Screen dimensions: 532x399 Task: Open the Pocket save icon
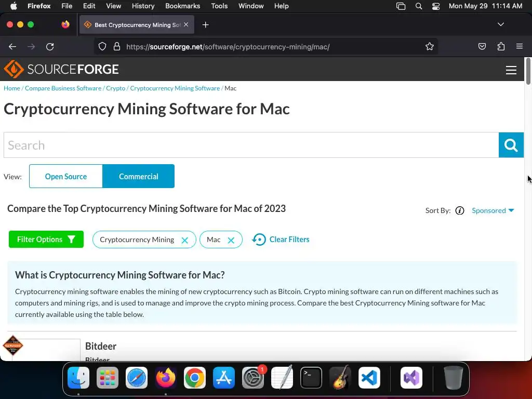[x=482, y=46]
